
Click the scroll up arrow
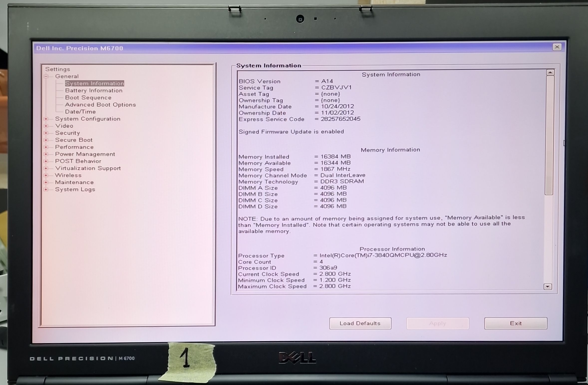click(x=550, y=73)
